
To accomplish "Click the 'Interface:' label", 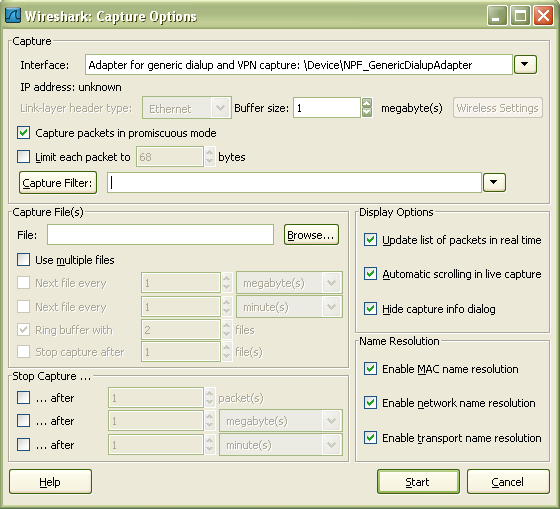I will click(44, 65).
